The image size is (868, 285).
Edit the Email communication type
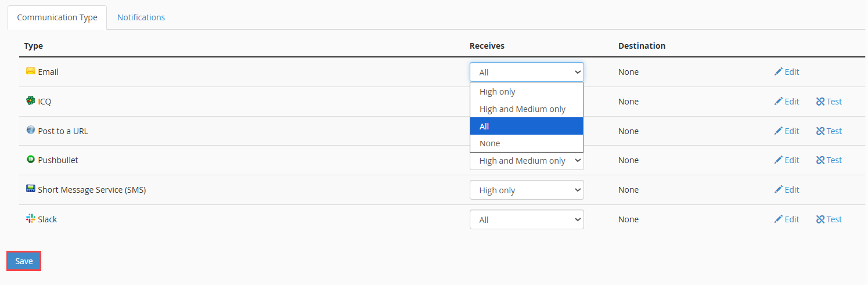point(787,72)
